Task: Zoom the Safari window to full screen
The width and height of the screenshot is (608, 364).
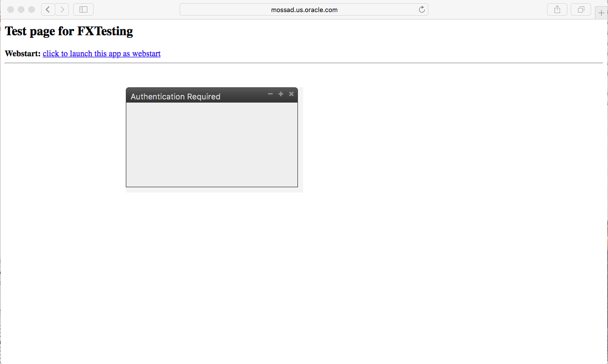Action: point(32,9)
